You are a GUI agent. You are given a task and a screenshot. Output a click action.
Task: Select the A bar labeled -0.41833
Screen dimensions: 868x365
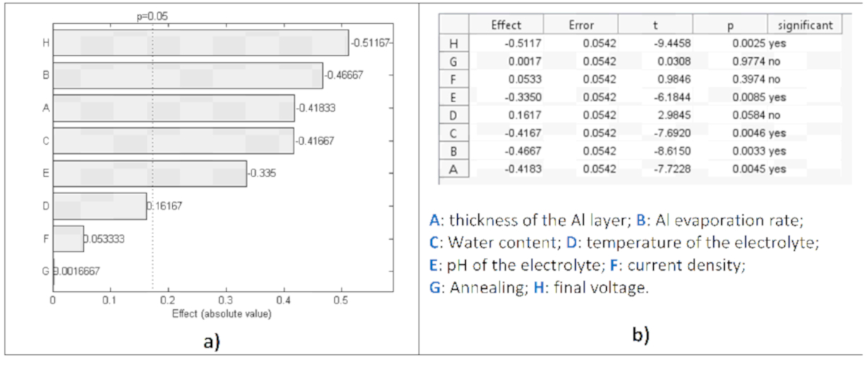click(x=174, y=108)
